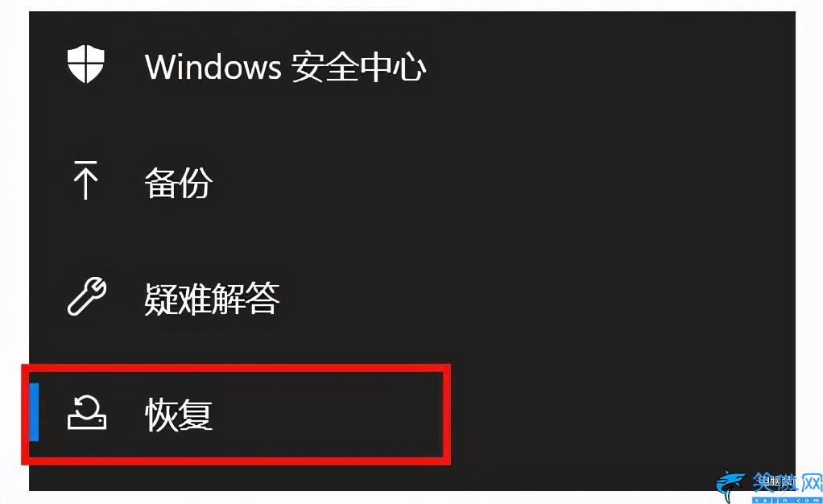This screenshot has height=504, width=823.
Task: Click the Windows Security shield icon
Action: pos(85,64)
